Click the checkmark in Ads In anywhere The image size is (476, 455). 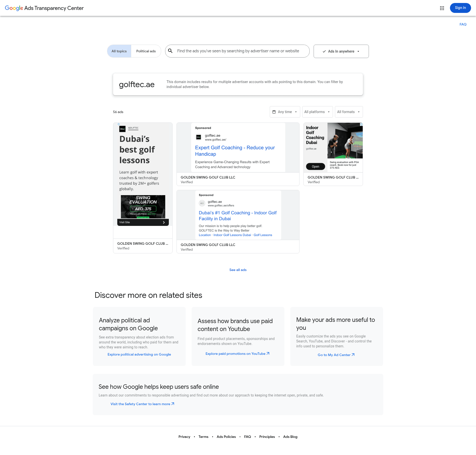click(324, 51)
